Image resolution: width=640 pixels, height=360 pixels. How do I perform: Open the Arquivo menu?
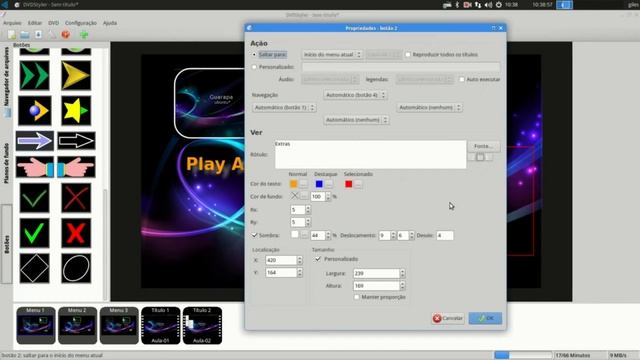pyautogui.click(x=12, y=23)
